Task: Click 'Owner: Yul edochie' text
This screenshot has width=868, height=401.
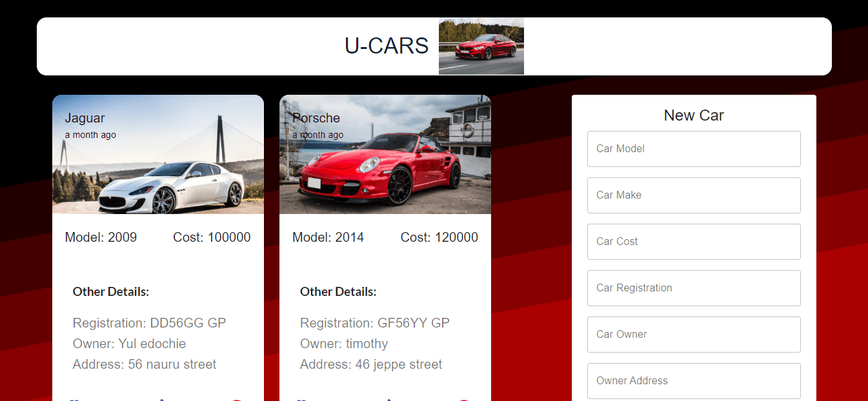Action: point(129,344)
